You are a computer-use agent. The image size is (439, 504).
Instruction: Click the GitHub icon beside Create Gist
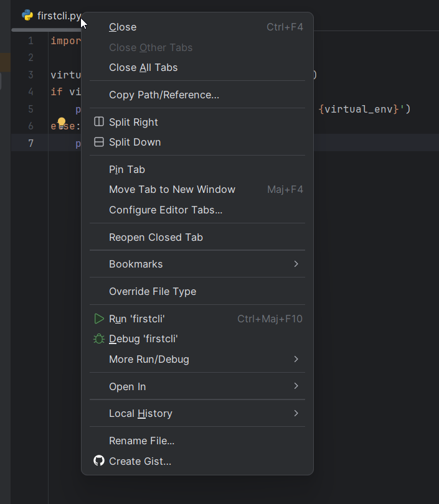pyautogui.click(x=98, y=461)
